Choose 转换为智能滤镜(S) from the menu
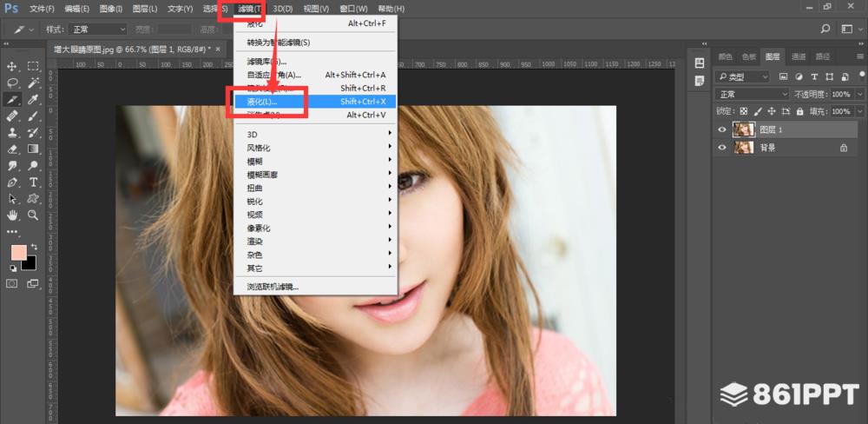 316,42
